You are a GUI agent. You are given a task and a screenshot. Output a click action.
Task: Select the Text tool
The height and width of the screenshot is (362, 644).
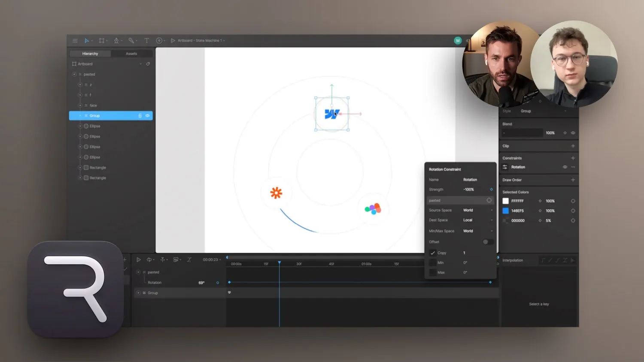(146, 41)
